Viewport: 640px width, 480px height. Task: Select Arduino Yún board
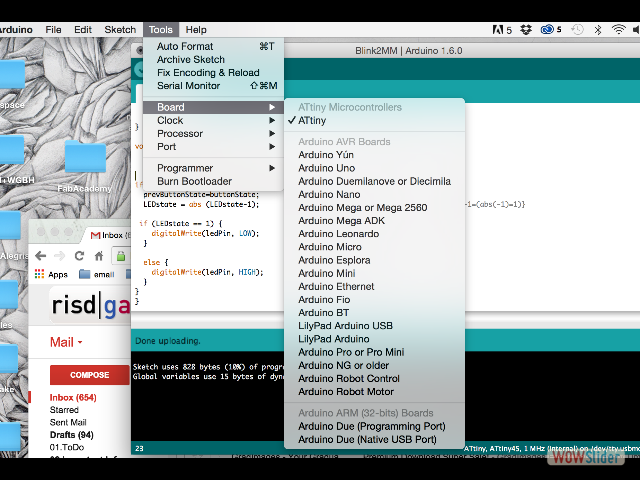tap(374, 155)
